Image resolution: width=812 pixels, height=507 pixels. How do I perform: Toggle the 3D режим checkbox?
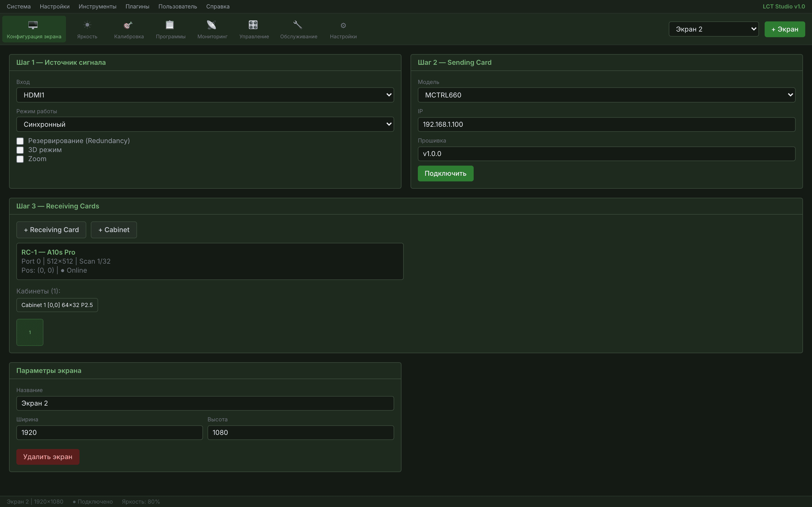(x=20, y=150)
